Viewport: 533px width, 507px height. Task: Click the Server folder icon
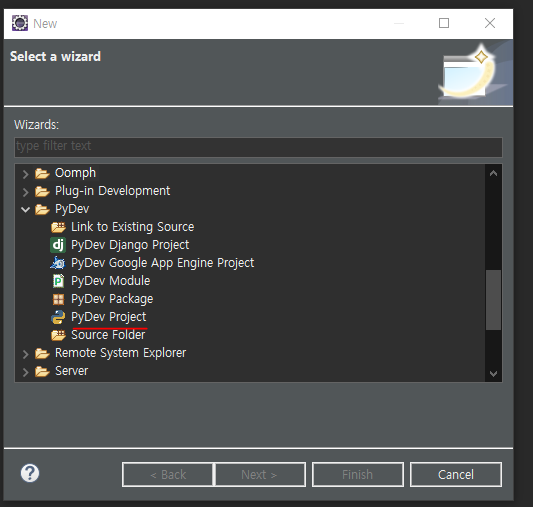click(42, 371)
